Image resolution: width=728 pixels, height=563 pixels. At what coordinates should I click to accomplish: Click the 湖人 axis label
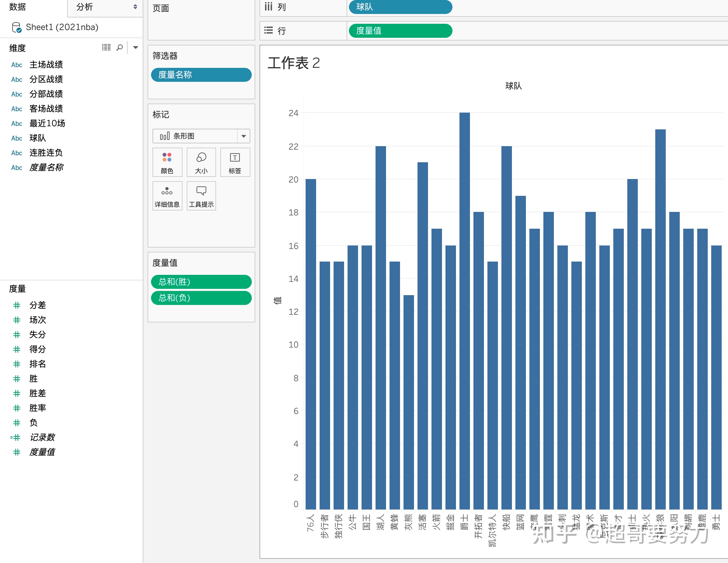pyautogui.click(x=381, y=522)
